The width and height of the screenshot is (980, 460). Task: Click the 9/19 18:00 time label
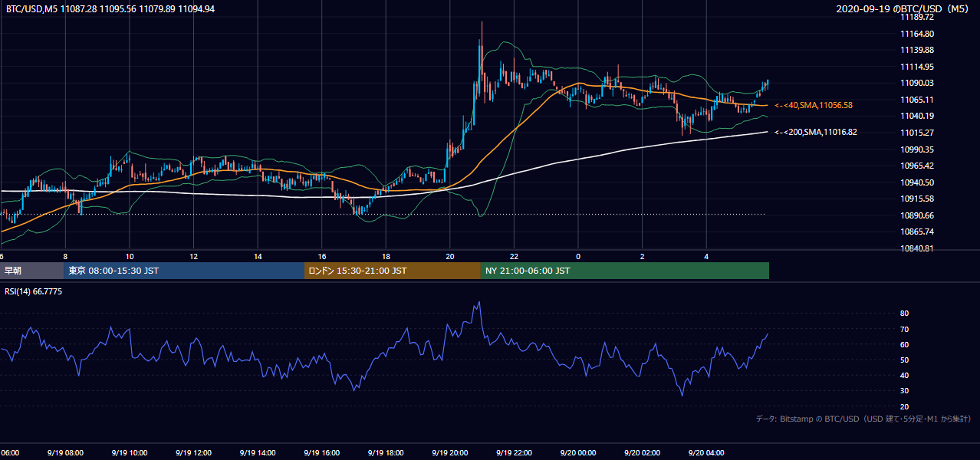(386, 452)
